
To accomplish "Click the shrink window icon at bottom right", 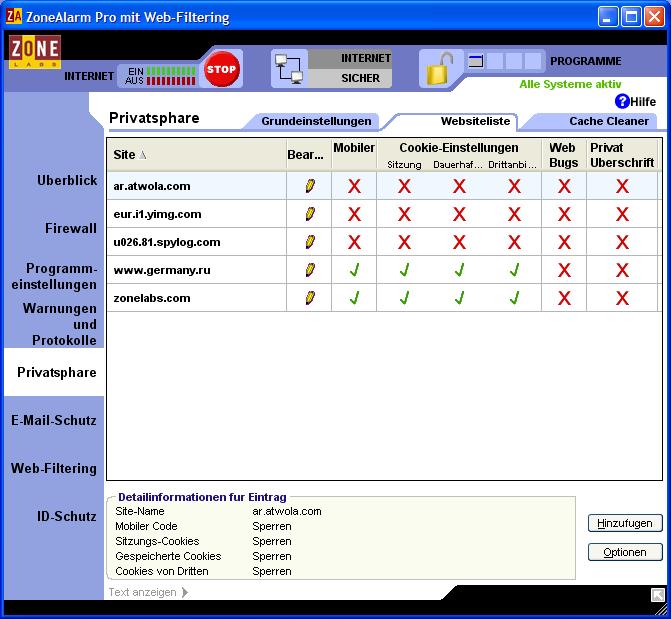I will pyautogui.click(x=657, y=595).
